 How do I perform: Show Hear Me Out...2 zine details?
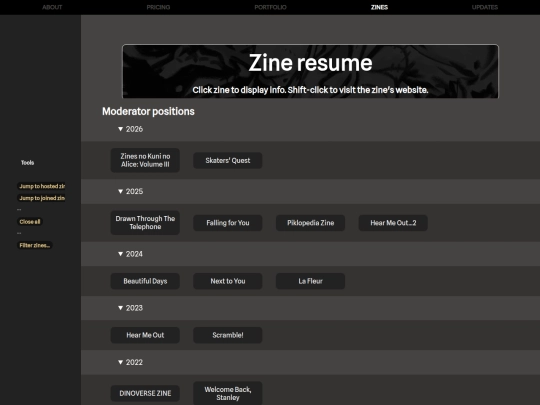coord(393,223)
